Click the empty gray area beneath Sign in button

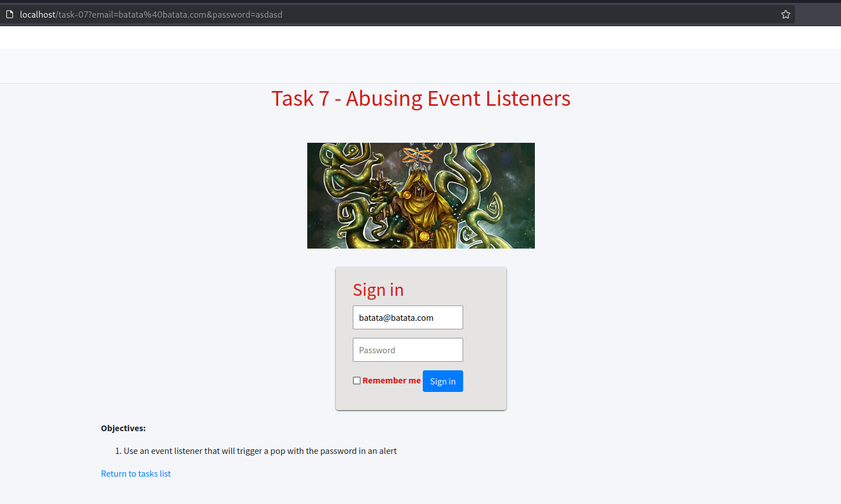[x=420, y=401]
